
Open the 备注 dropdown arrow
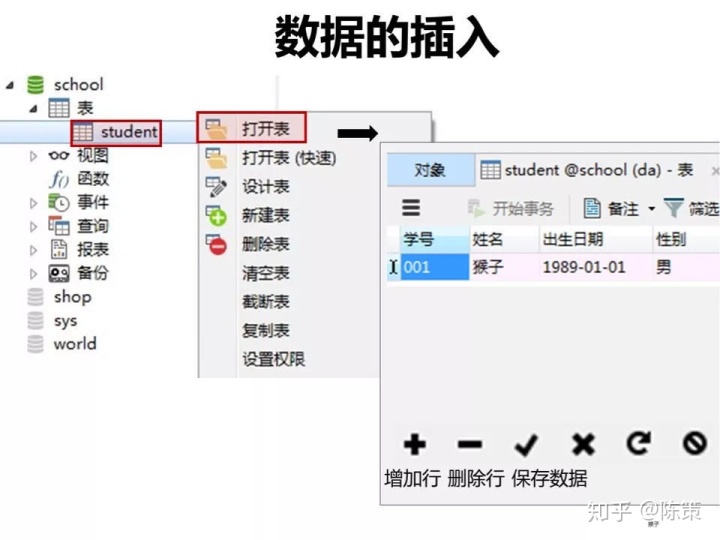pyautogui.click(x=652, y=209)
